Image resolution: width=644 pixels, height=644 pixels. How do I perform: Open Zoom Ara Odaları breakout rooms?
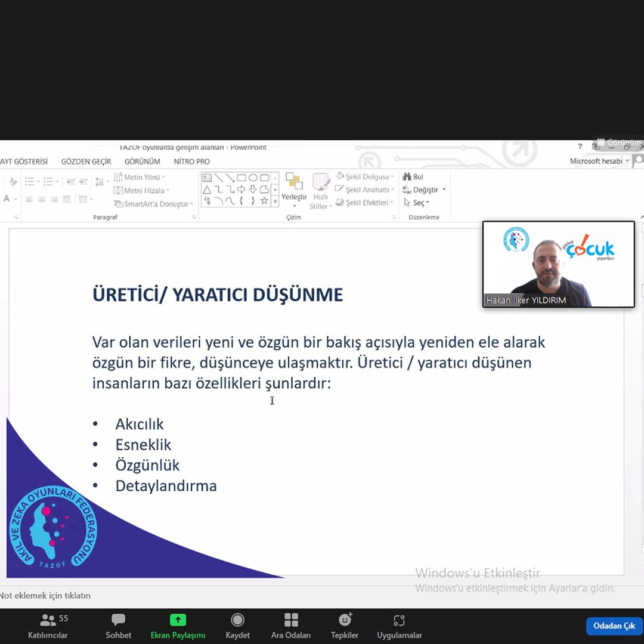tap(291, 626)
